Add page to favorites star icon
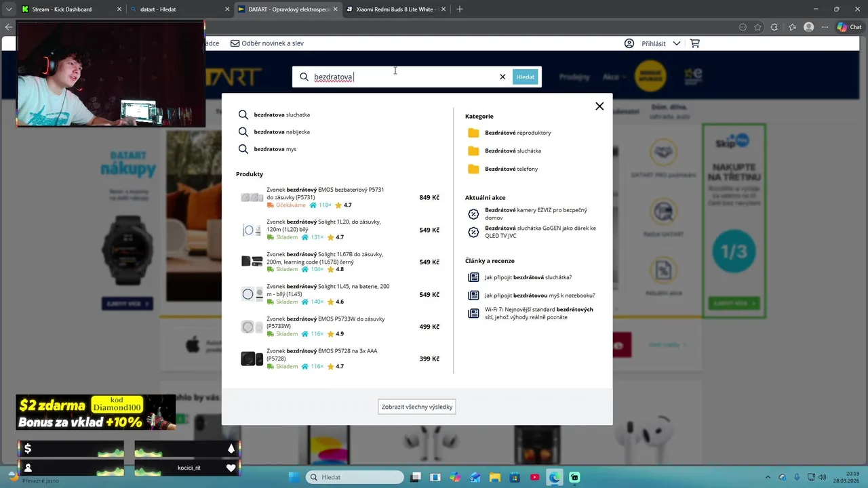 pyautogui.click(x=757, y=27)
